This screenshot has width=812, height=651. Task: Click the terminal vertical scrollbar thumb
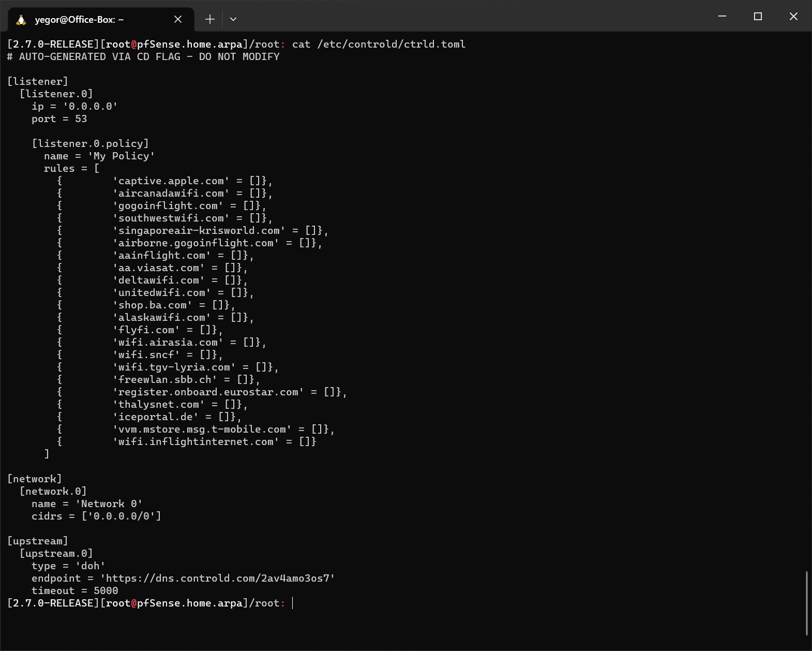[806, 603]
